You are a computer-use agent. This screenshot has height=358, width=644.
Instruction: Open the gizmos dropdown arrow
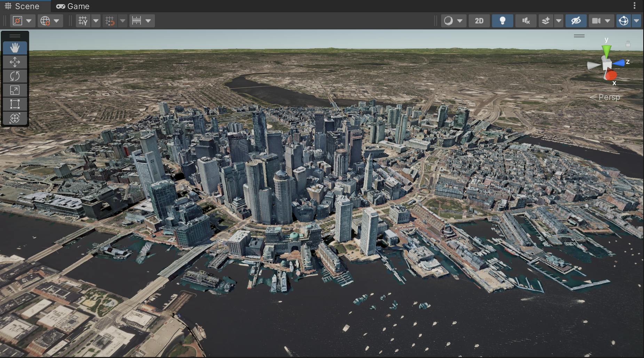[x=636, y=21]
